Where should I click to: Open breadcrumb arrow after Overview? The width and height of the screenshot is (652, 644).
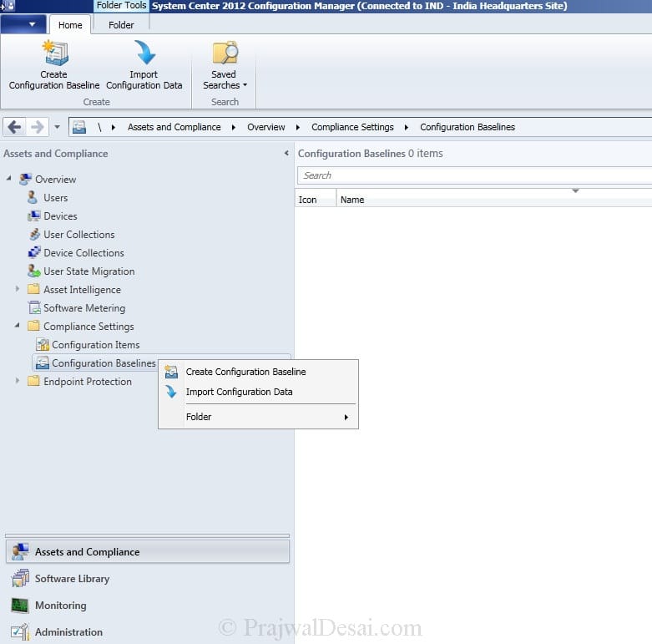coord(298,127)
